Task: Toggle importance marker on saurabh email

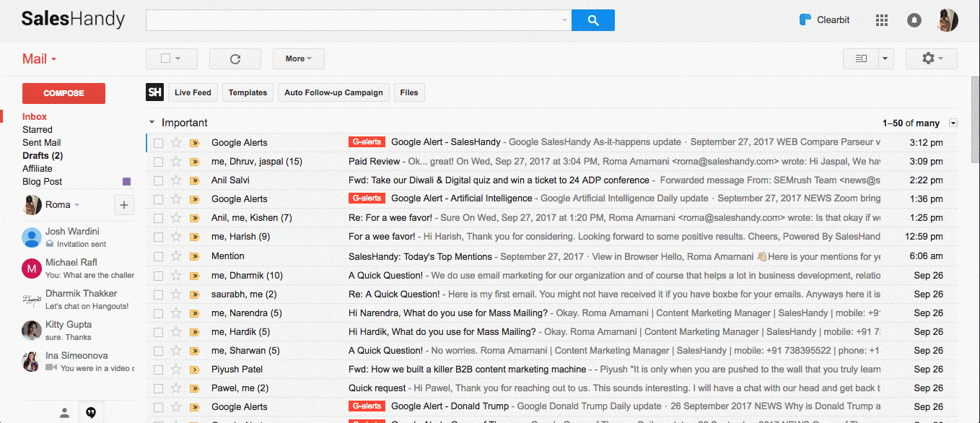Action: pos(194,295)
